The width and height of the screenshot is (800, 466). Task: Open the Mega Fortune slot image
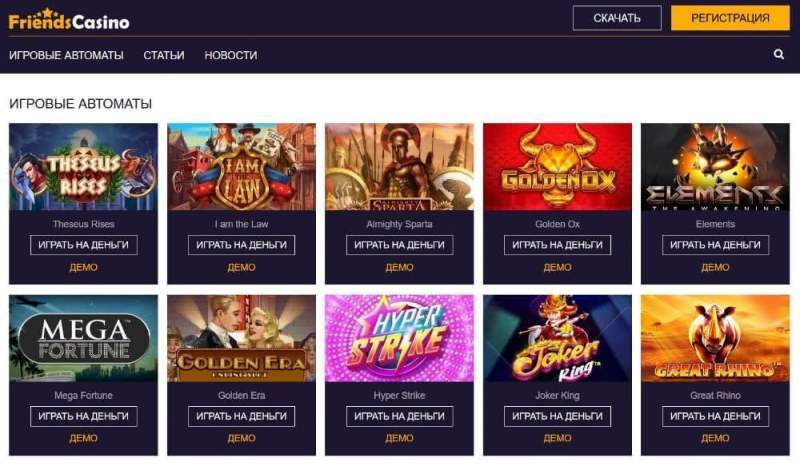(x=84, y=338)
